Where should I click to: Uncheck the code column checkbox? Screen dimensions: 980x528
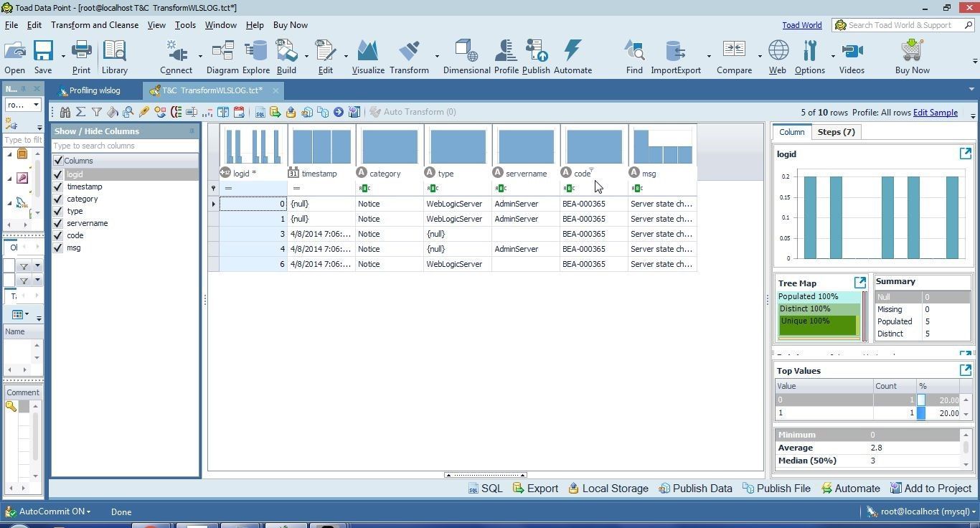click(x=58, y=235)
